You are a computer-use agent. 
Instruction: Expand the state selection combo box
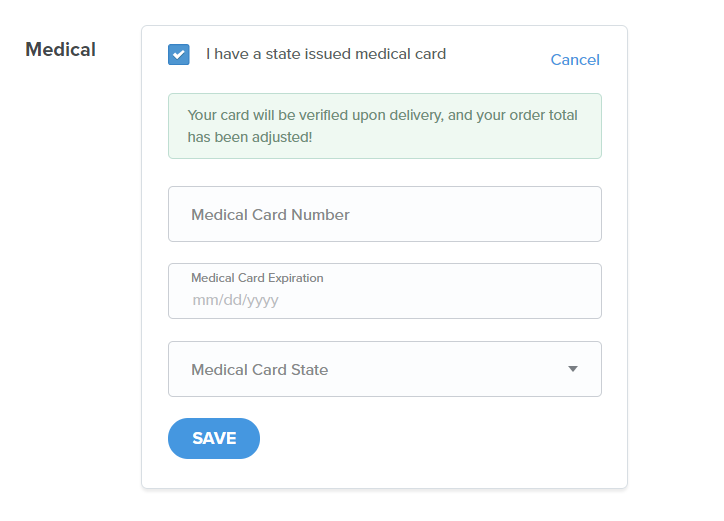(x=385, y=369)
